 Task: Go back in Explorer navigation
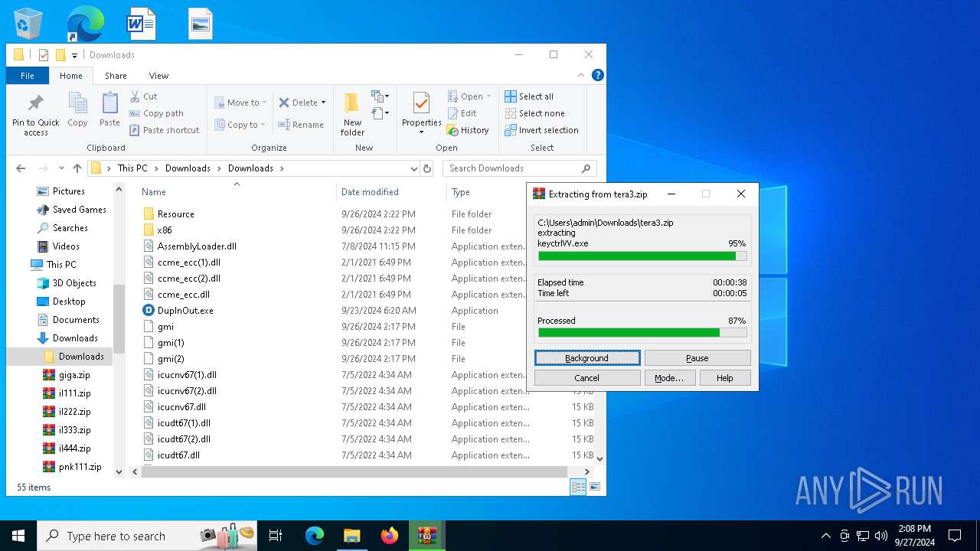coord(21,168)
